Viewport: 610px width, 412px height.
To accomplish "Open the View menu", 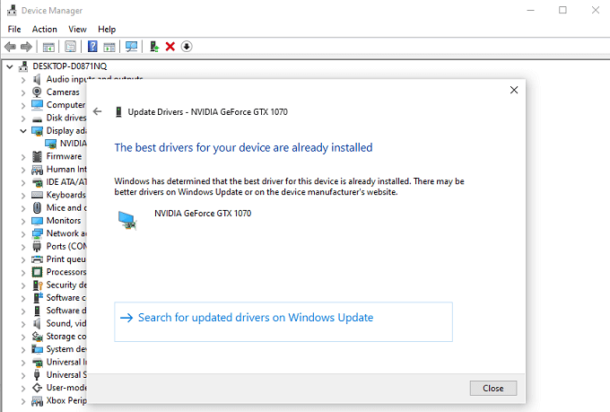I will [77, 29].
